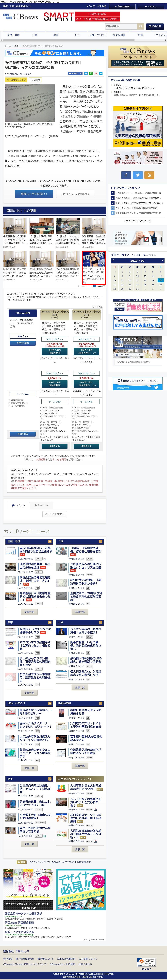
Task: Click the magnifier search icon button
Action: (141, 26)
